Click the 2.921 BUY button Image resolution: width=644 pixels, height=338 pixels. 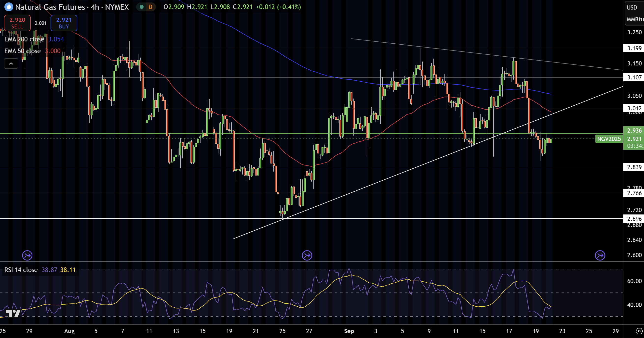point(64,23)
